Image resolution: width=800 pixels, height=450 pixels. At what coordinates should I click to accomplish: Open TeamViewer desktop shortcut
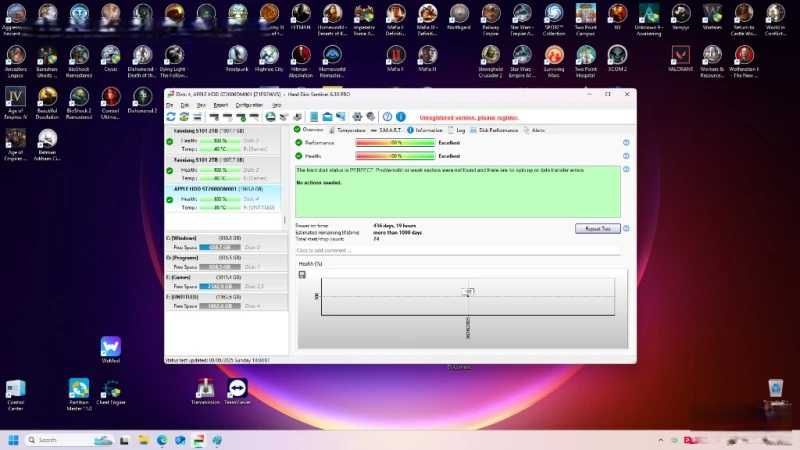click(237, 392)
